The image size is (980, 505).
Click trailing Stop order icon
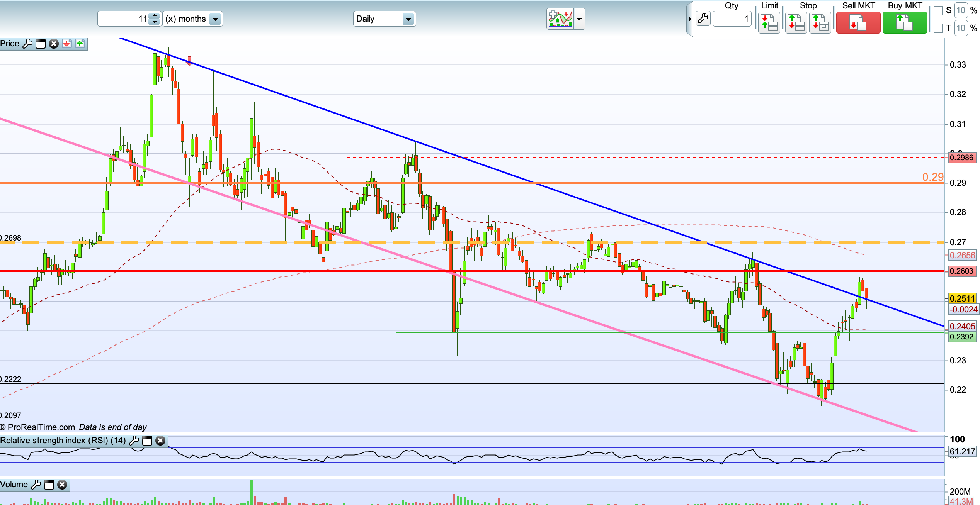pos(820,22)
